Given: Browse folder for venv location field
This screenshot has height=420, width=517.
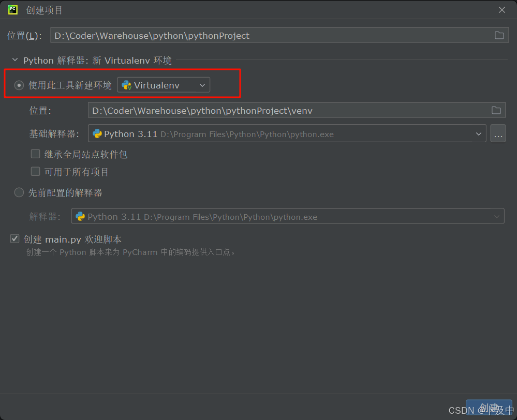Looking at the screenshot, I should click(x=496, y=110).
